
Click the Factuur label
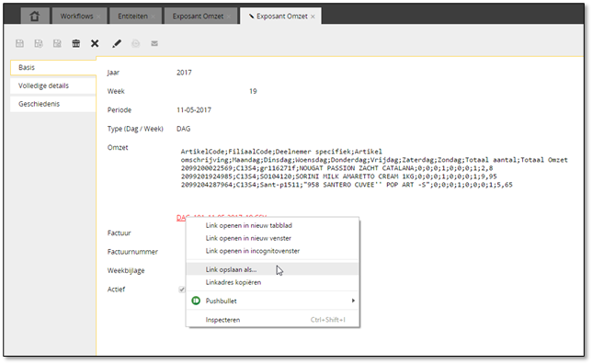coord(119,233)
